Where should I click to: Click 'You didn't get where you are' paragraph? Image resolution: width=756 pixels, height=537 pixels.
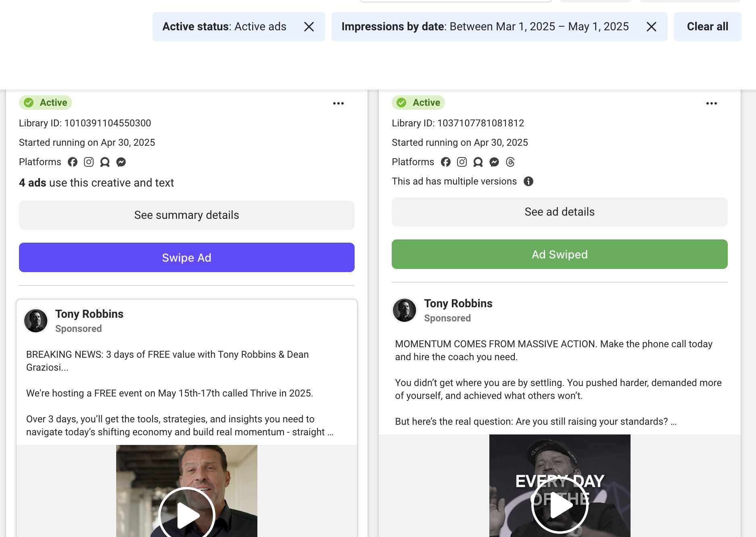pyautogui.click(x=558, y=389)
